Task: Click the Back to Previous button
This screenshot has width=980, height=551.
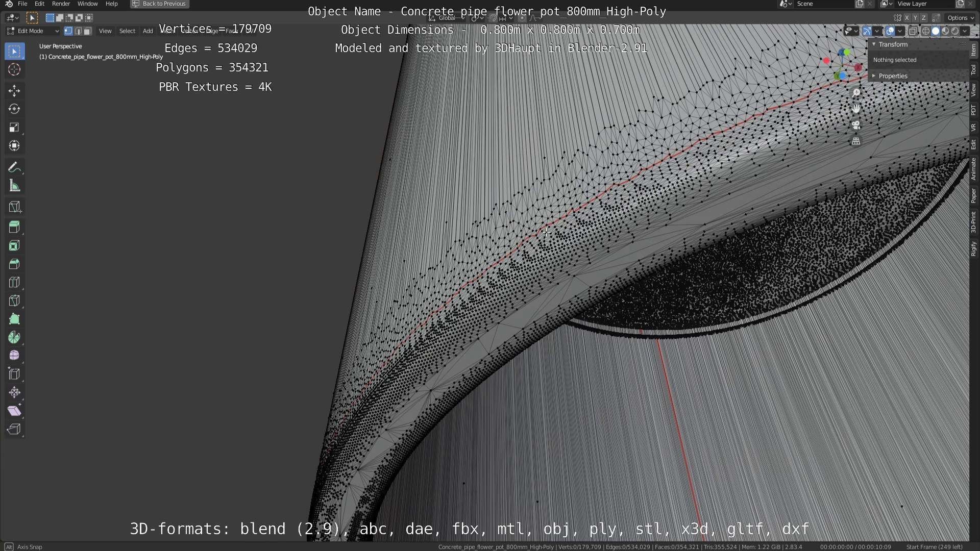Action: click(160, 4)
